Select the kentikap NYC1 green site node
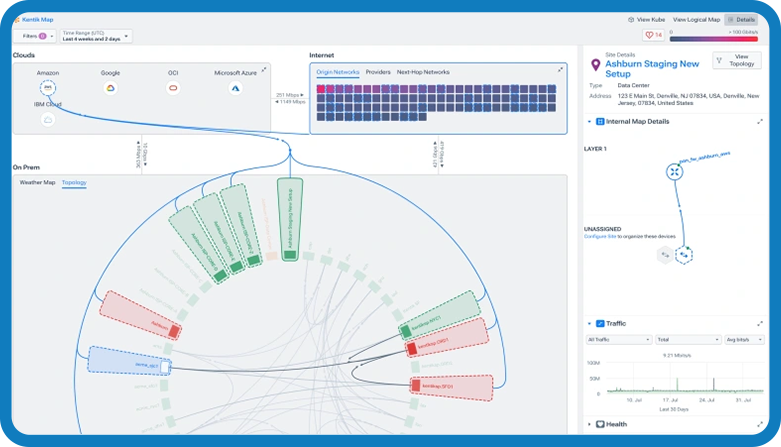 440,314
